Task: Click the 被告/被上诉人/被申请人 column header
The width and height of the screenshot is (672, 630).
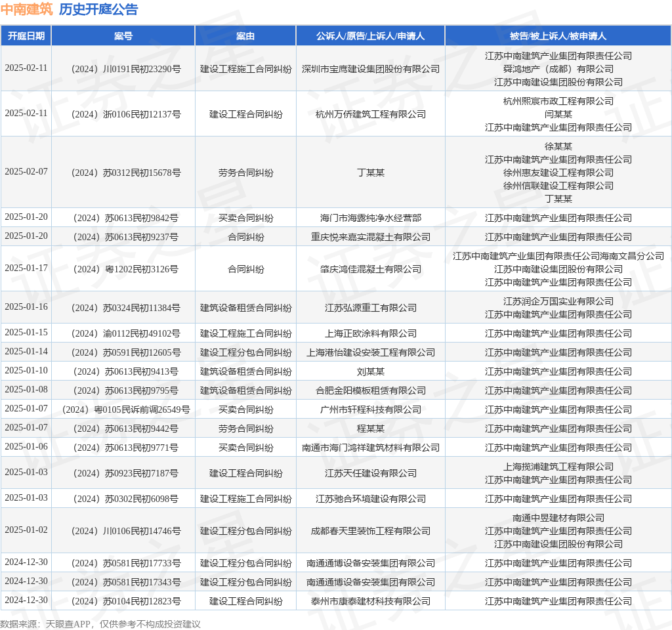Action: click(x=558, y=36)
